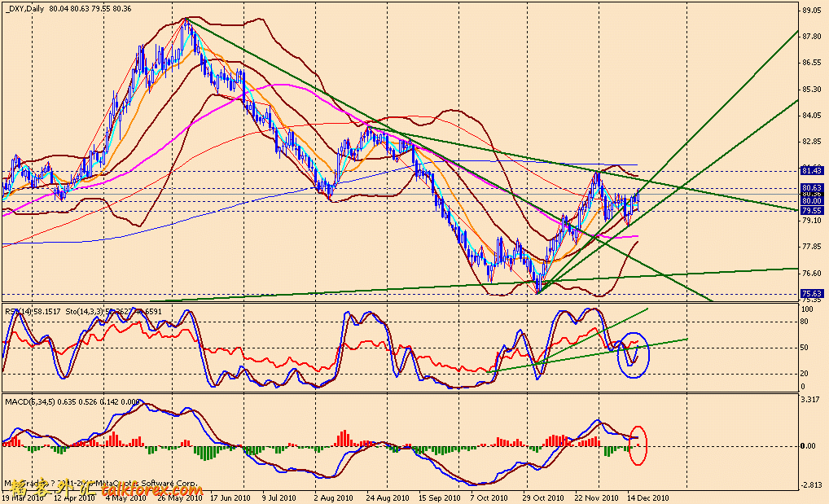
Task: Select the 20 level on RSI scale
Action: click(x=805, y=374)
